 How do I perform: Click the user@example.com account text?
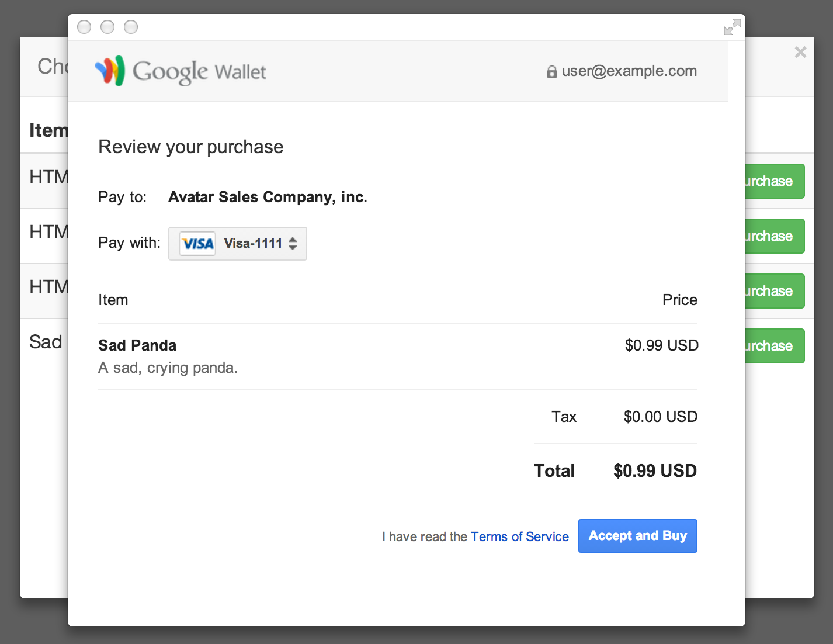tap(629, 71)
